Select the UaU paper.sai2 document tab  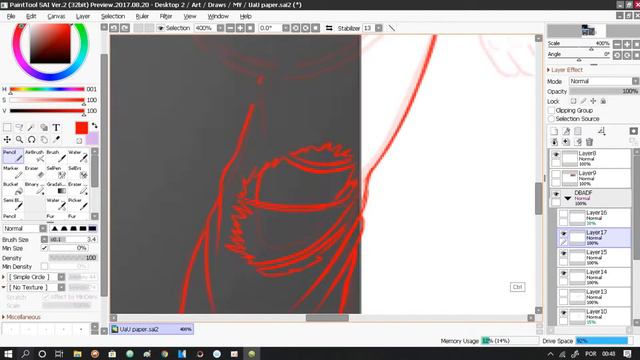[x=151, y=329]
